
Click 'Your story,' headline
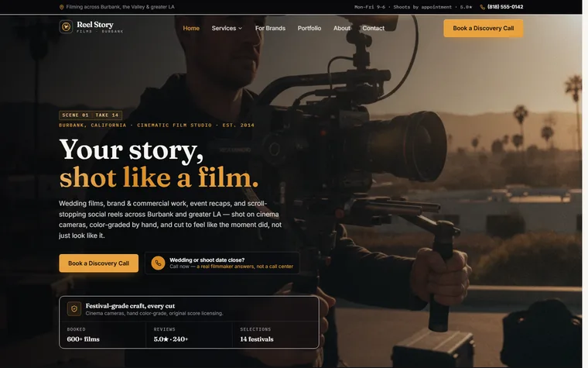click(x=132, y=150)
